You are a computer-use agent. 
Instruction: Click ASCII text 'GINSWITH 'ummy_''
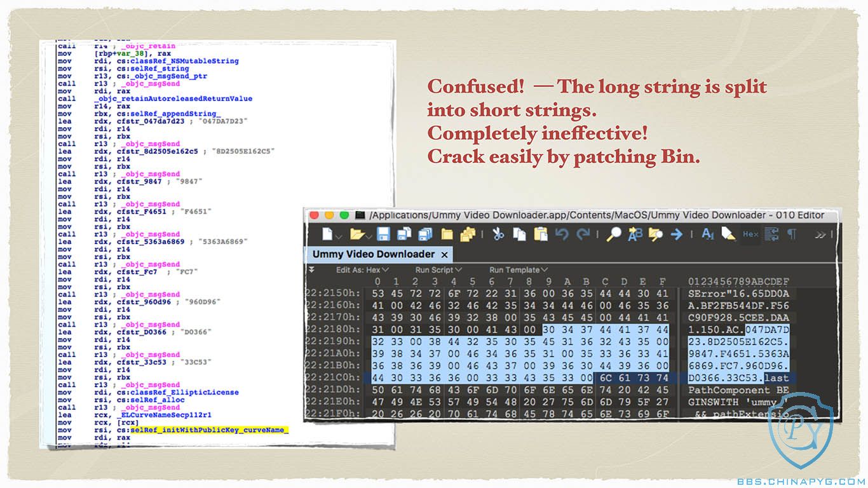[x=739, y=402]
